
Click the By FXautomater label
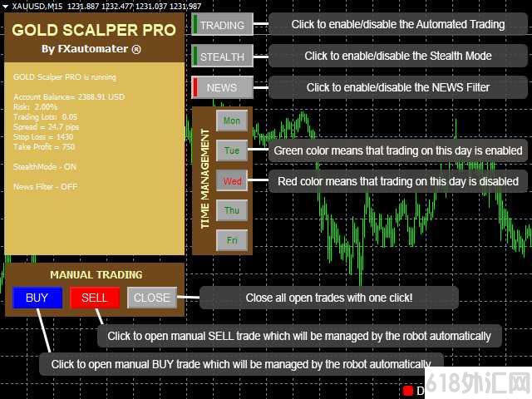[91, 49]
